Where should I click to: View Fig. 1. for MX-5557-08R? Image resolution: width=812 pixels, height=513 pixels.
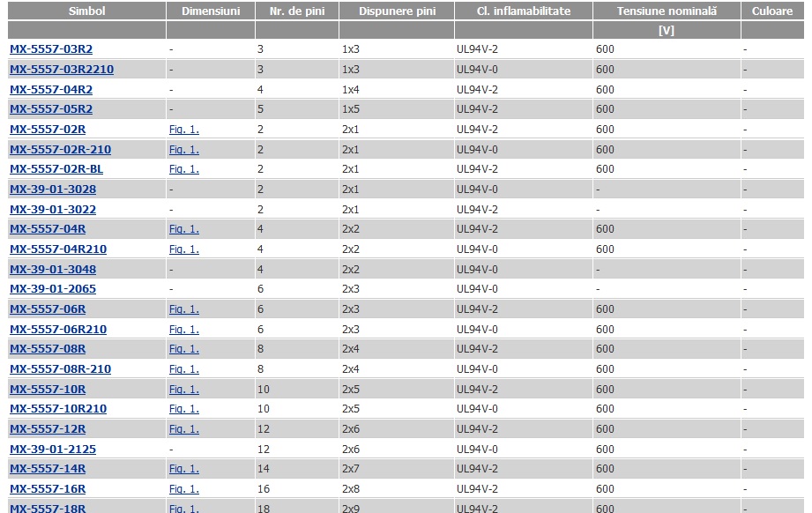pyautogui.click(x=184, y=349)
